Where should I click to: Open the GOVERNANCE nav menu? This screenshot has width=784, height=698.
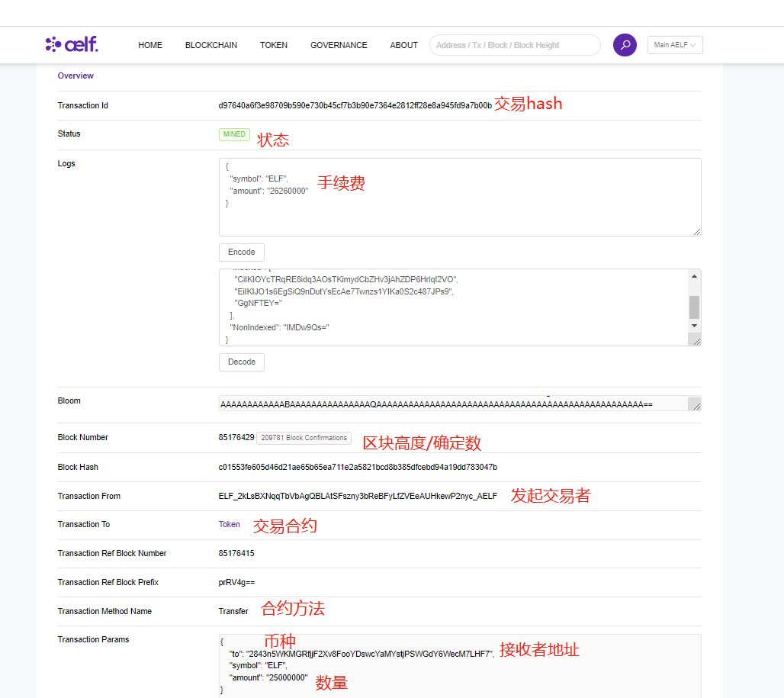point(339,45)
